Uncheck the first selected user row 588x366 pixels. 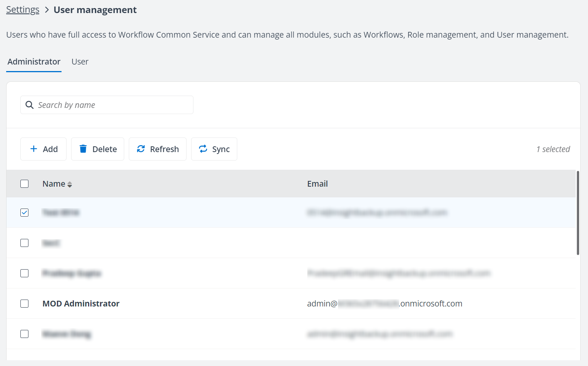point(24,212)
